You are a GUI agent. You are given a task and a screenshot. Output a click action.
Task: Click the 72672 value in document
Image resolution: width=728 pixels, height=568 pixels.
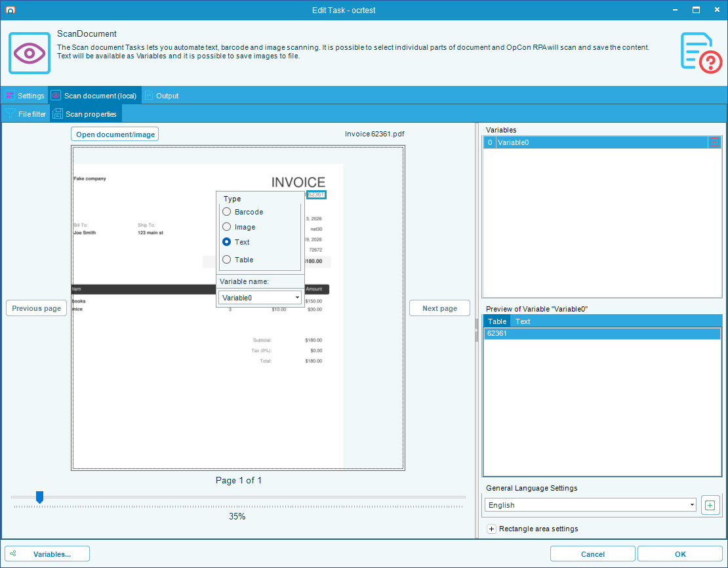pos(315,250)
